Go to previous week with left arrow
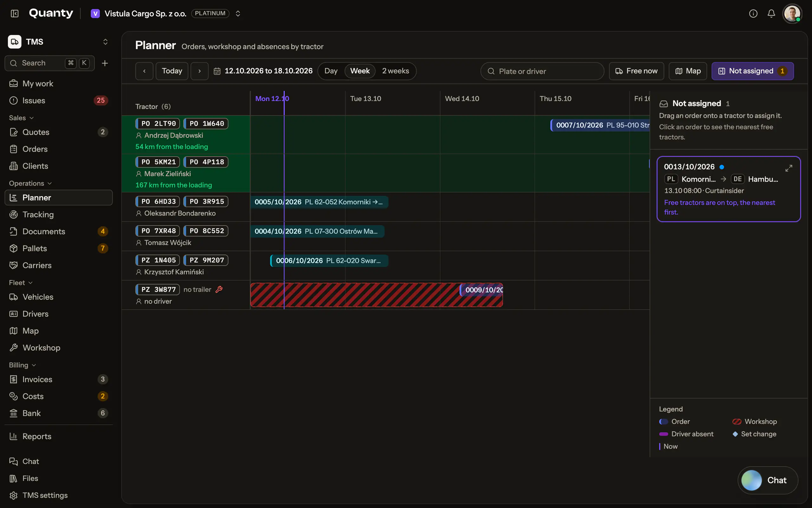The width and height of the screenshot is (812, 508). (x=144, y=71)
